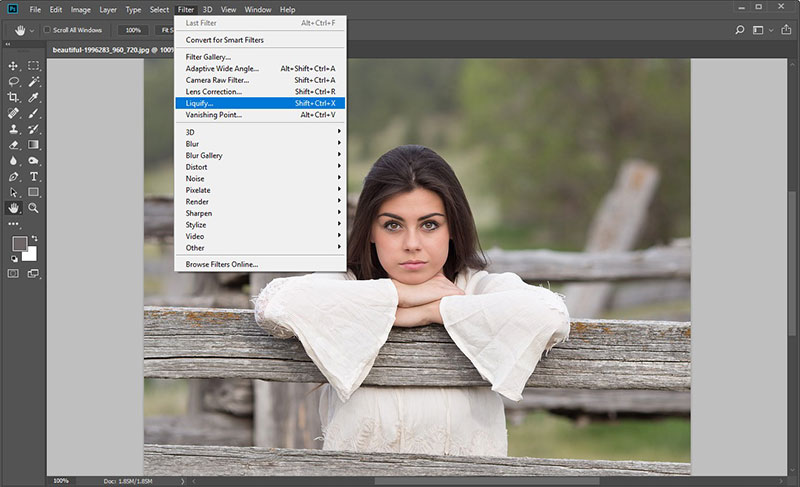Open the workspace switcher icon
The height and width of the screenshot is (487, 800).
pyautogui.click(x=758, y=30)
